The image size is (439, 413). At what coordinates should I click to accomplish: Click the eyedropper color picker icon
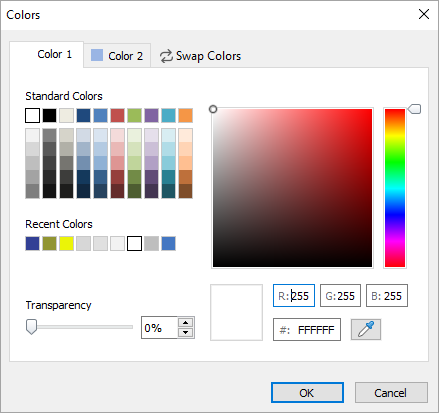(x=366, y=329)
